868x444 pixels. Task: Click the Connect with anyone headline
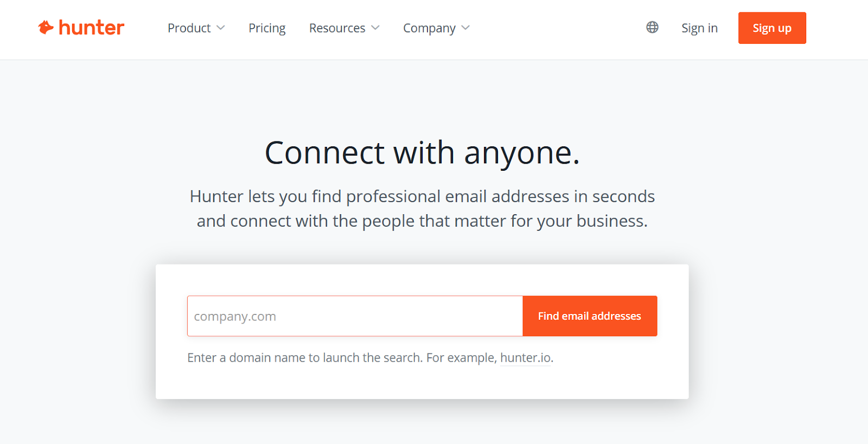(x=422, y=153)
